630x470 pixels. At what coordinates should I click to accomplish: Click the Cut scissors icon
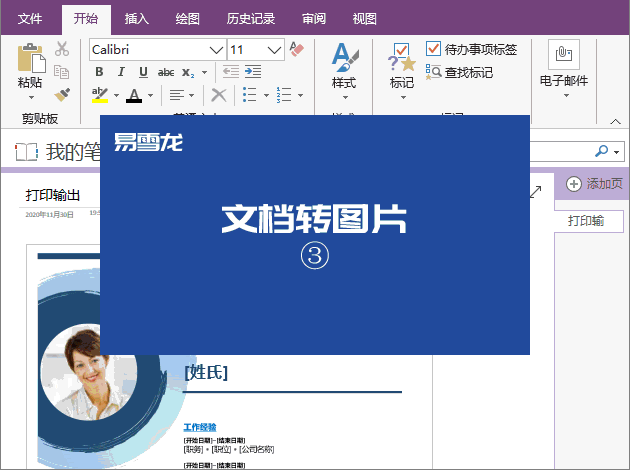[62, 49]
